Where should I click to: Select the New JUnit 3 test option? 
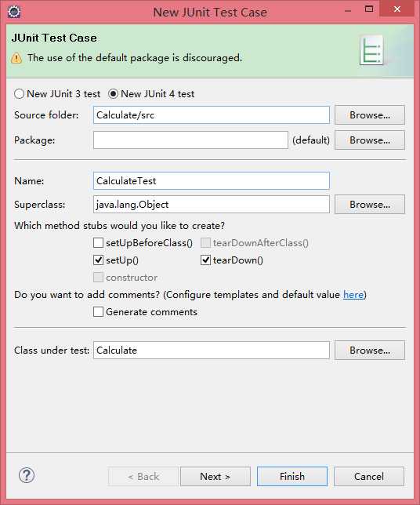point(19,94)
